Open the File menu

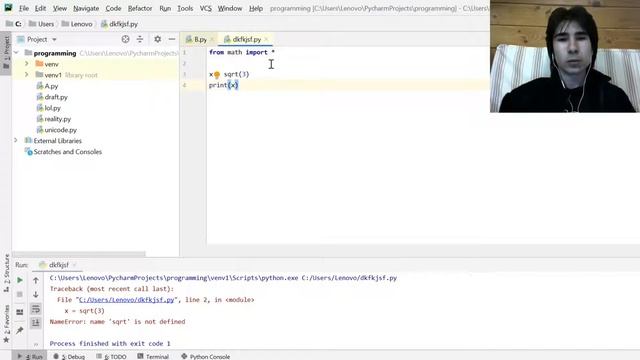(x=24, y=8)
